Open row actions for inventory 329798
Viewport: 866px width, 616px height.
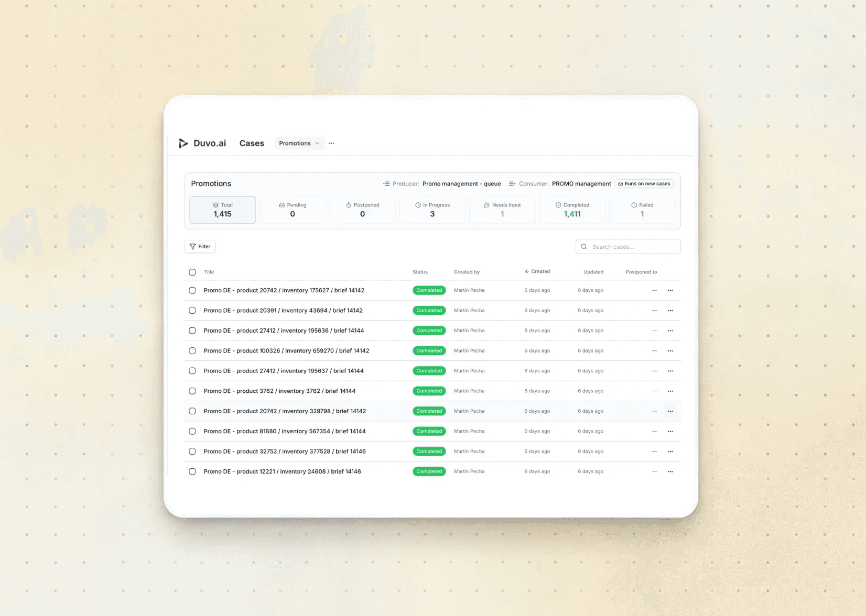(670, 411)
